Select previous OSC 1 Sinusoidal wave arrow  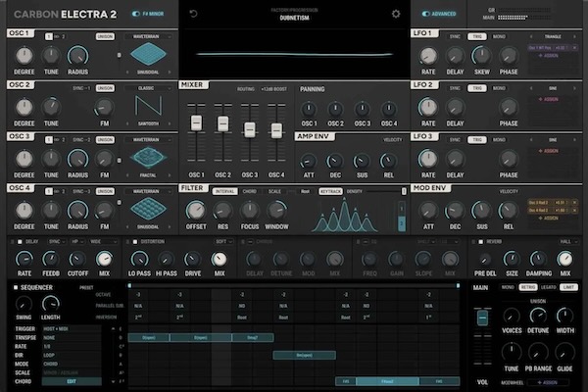[127, 72]
